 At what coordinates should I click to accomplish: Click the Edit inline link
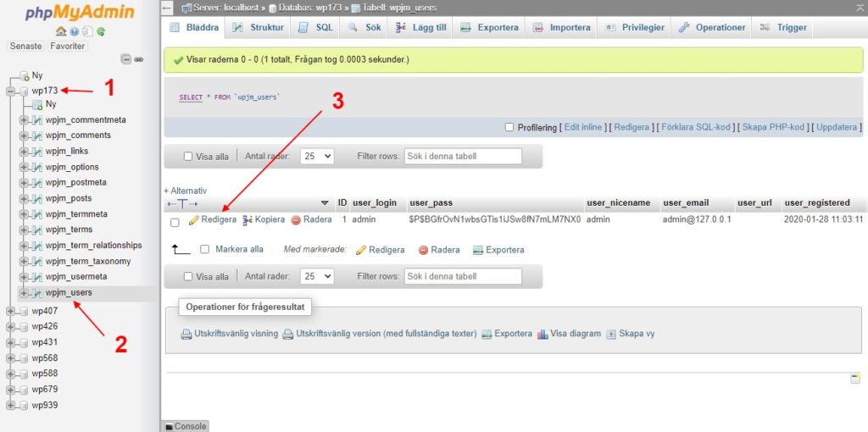pos(583,127)
